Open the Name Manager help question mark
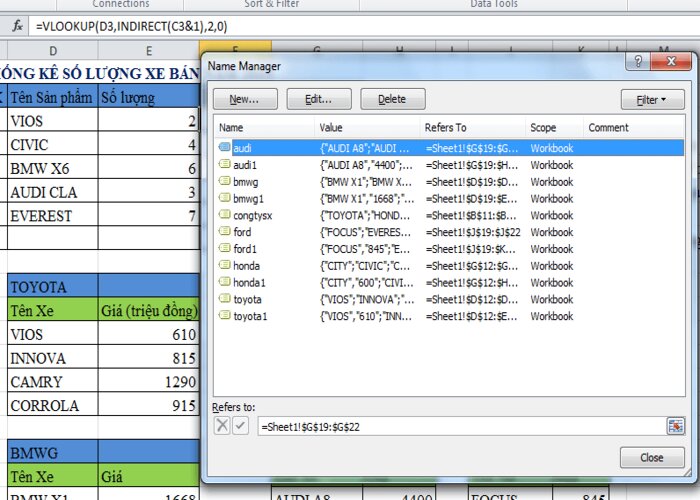Image resolution: width=700 pixels, height=500 pixels. tap(638, 61)
